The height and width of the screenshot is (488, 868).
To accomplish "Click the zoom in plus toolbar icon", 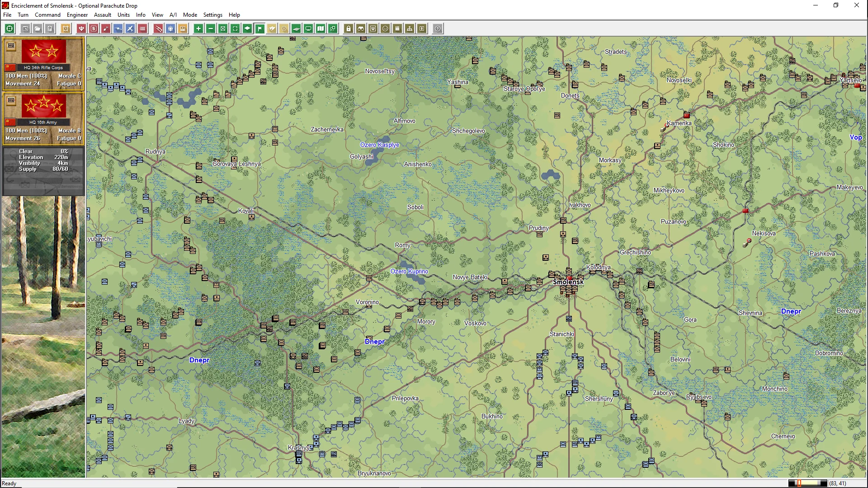I will tap(198, 28).
